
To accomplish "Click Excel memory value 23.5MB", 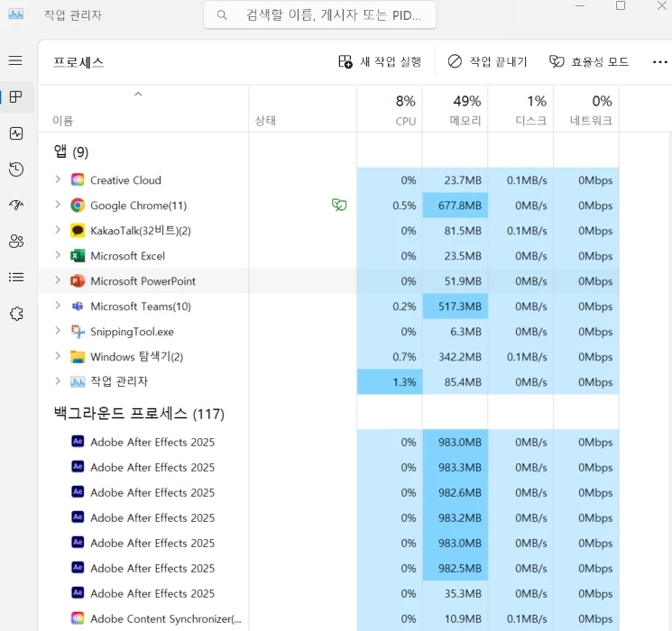I will [x=463, y=256].
